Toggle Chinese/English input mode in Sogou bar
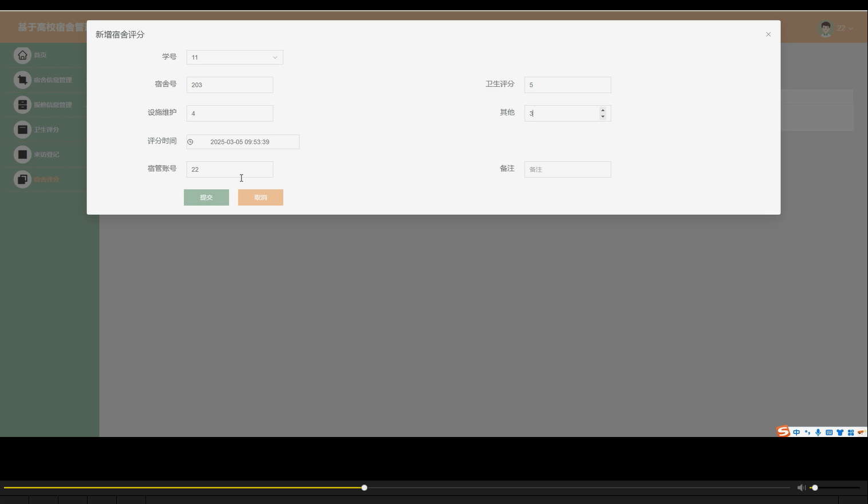The height and width of the screenshot is (504, 868). [795, 432]
